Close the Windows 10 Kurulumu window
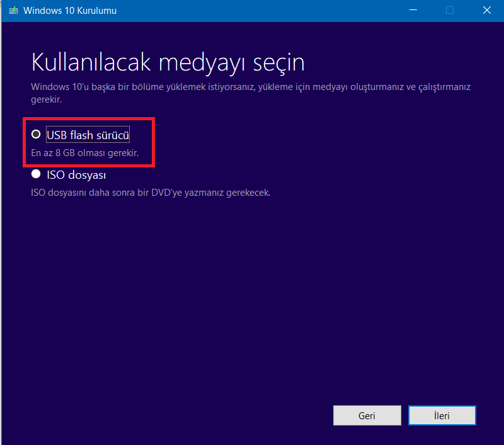Image resolution: width=504 pixels, height=445 pixels. point(486,10)
